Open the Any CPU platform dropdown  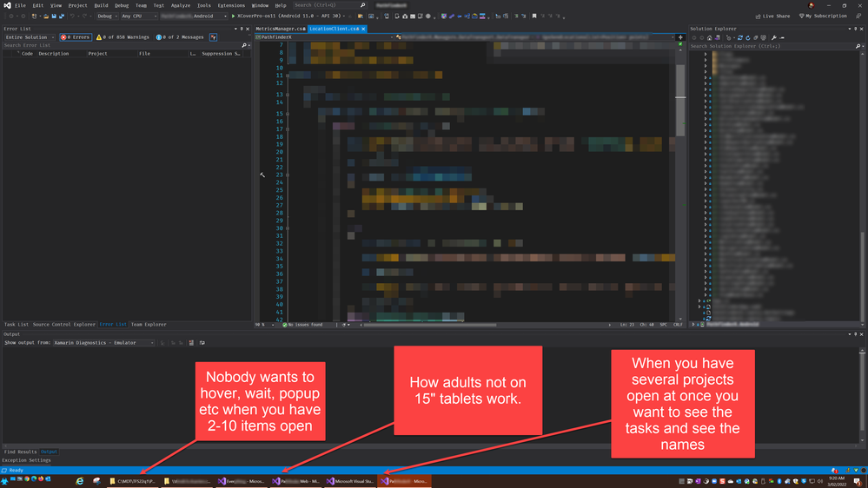(x=138, y=16)
